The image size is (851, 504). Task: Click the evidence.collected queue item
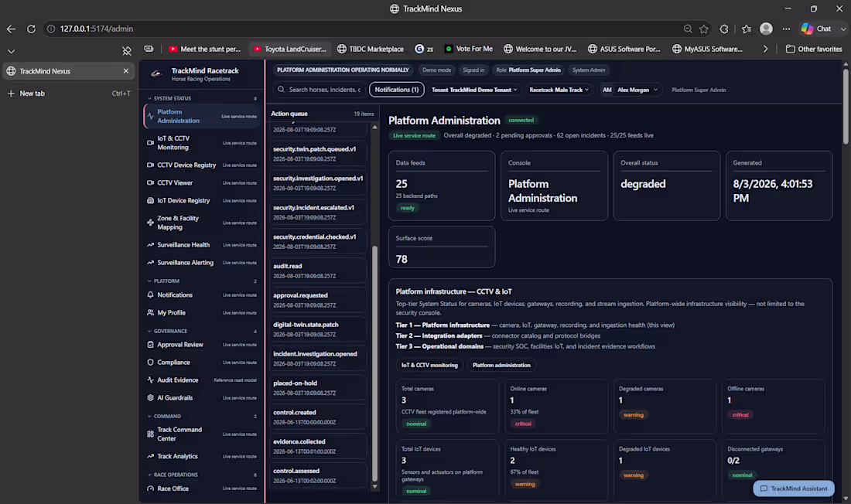(x=318, y=447)
